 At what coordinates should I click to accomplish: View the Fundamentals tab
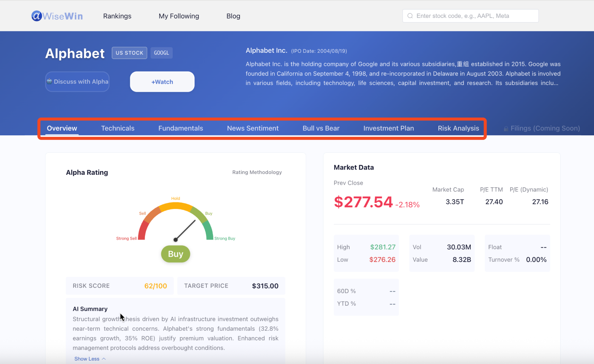click(x=181, y=128)
